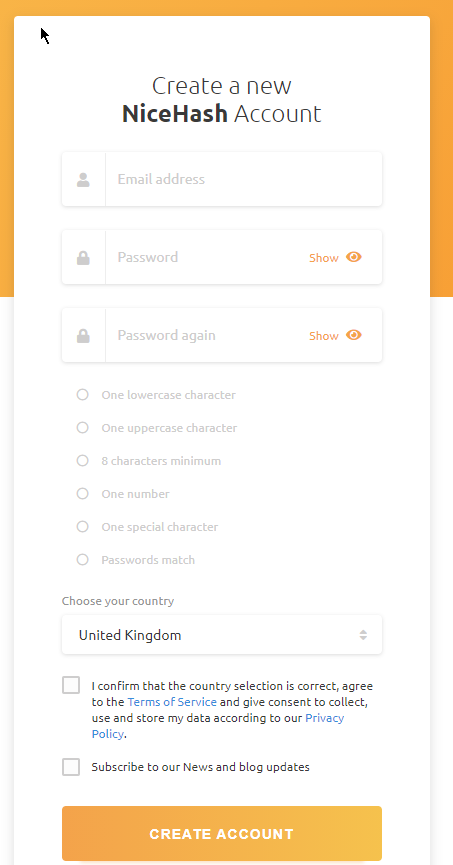This screenshot has height=865, width=453.
Task: Click the CREATE ACCOUNT button
Action: pyautogui.click(x=222, y=834)
